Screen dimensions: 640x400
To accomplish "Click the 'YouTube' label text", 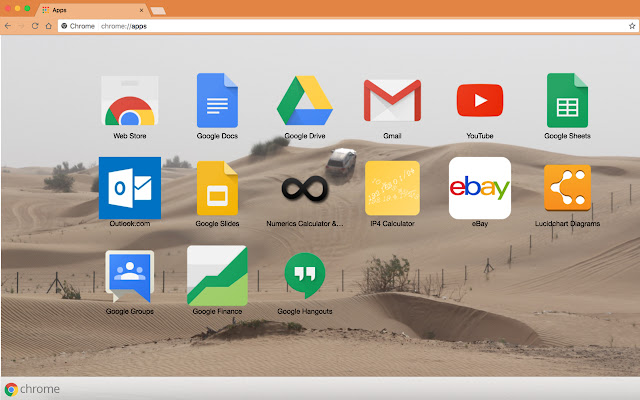I will pyautogui.click(x=480, y=136).
